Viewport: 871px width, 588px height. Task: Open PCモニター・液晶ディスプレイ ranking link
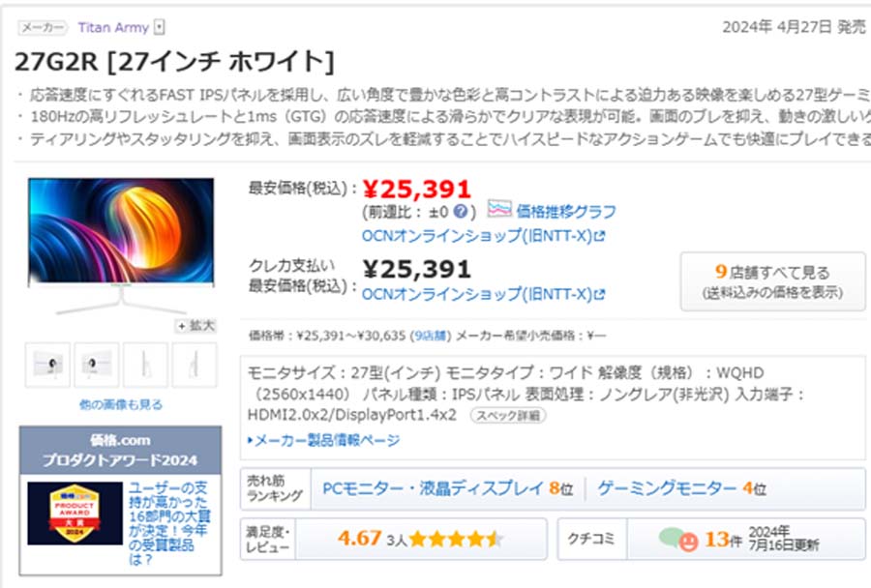coord(447,488)
